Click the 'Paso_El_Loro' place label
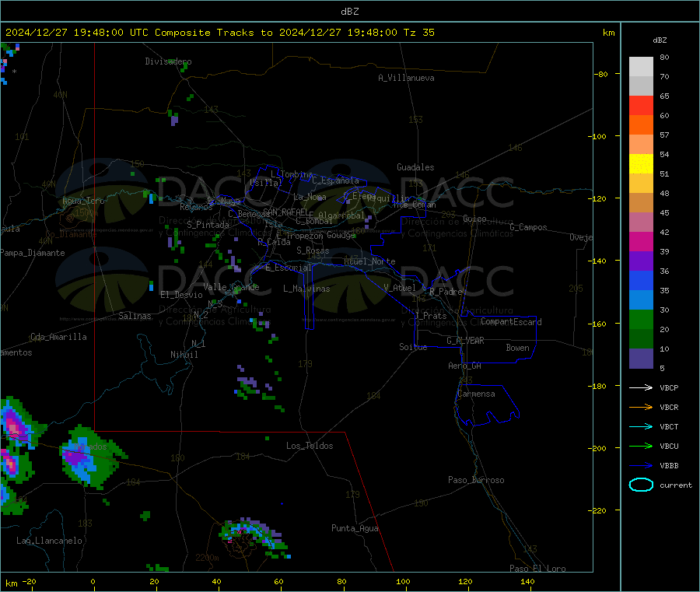 [537, 569]
